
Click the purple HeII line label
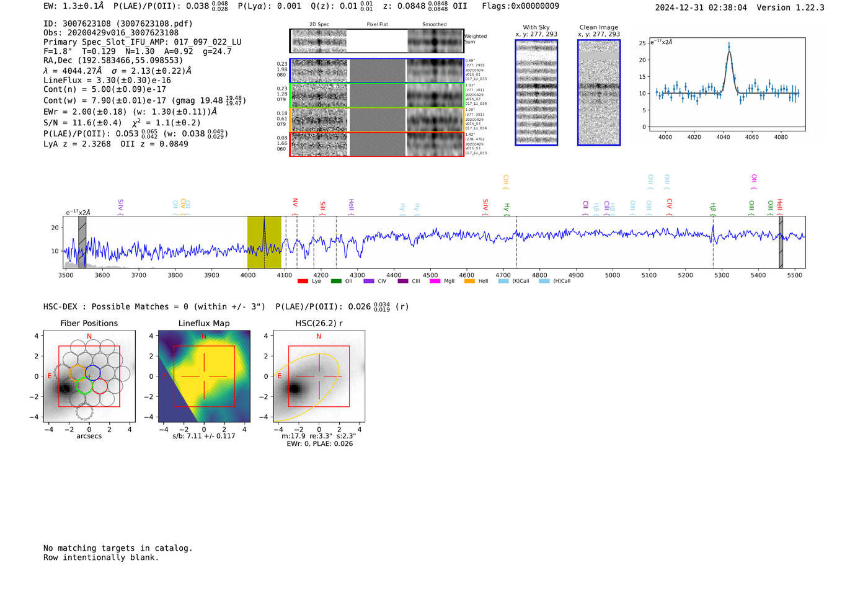tap(351, 207)
